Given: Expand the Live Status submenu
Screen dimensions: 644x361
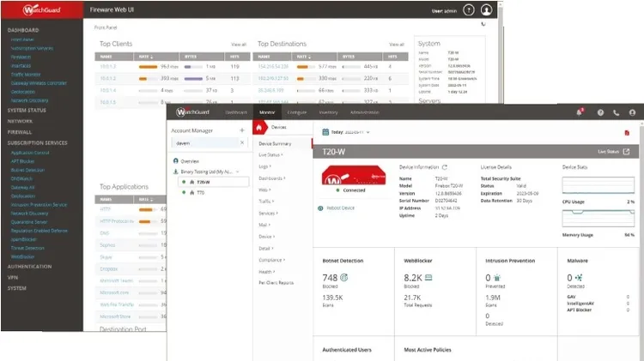Looking at the screenshot, I should pyautogui.click(x=270, y=155).
